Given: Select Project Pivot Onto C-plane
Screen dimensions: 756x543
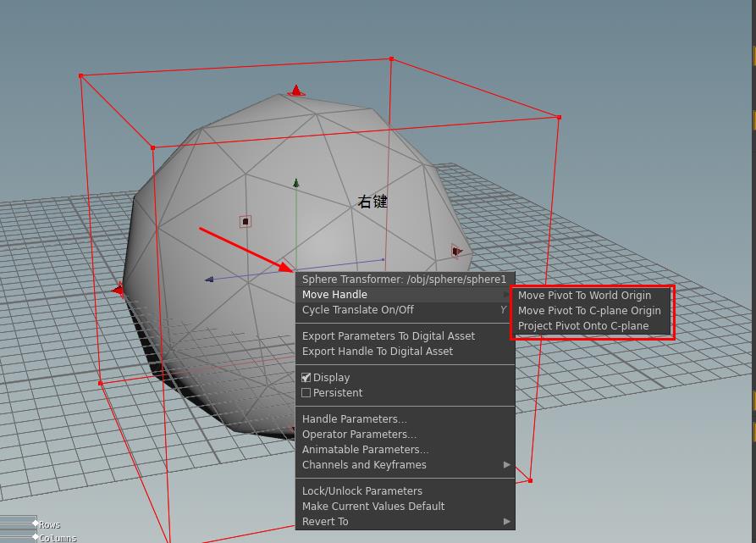Looking at the screenshot, I should pyautogui.click(x=591, y=326).
